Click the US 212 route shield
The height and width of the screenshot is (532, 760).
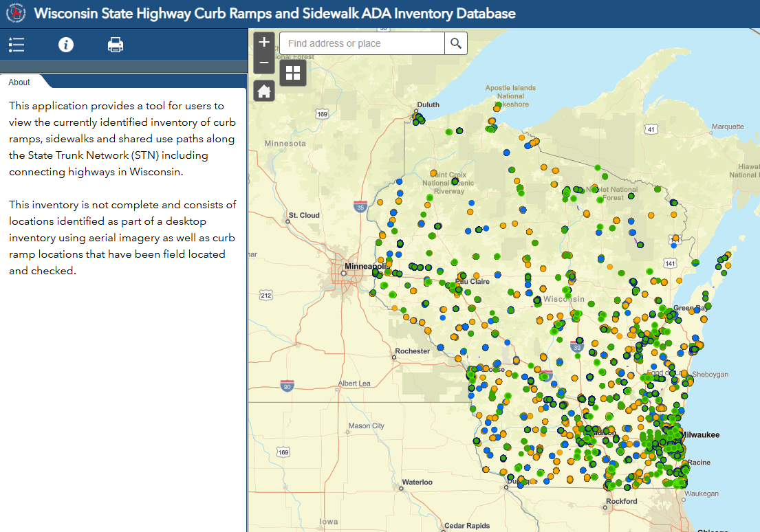click(x=266, y=295)
